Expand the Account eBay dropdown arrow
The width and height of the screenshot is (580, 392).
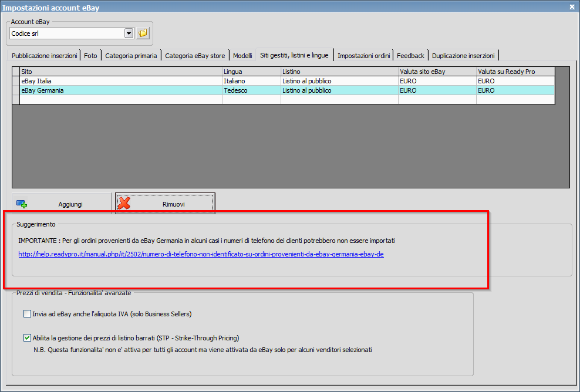pyautogui.click(x=129, y=33)
